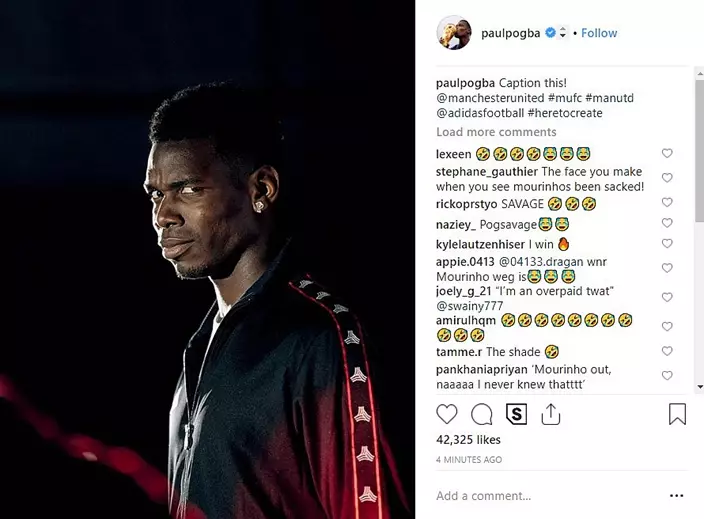This screenshot has width=704, height=519.
Task: Open the three-dot more options menu
Action: pyautogui.click(x=676, y=496)
